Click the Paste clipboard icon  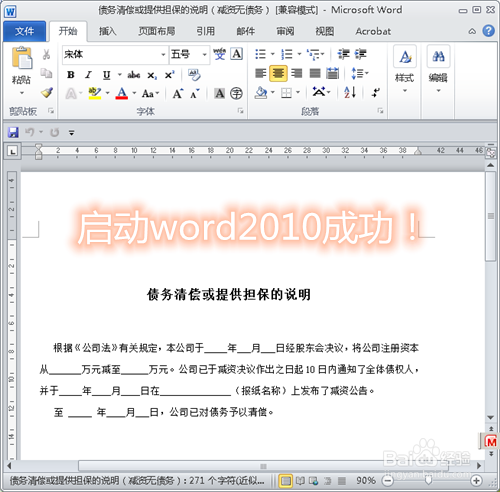pyautogui.click(x=21, y=57)
